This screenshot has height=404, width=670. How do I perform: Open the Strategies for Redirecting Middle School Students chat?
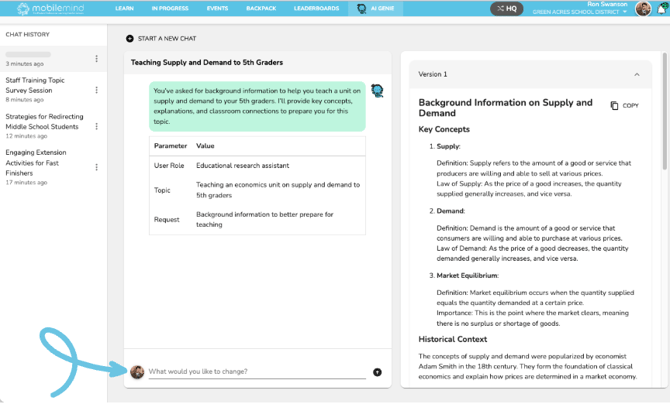[42, 122]
